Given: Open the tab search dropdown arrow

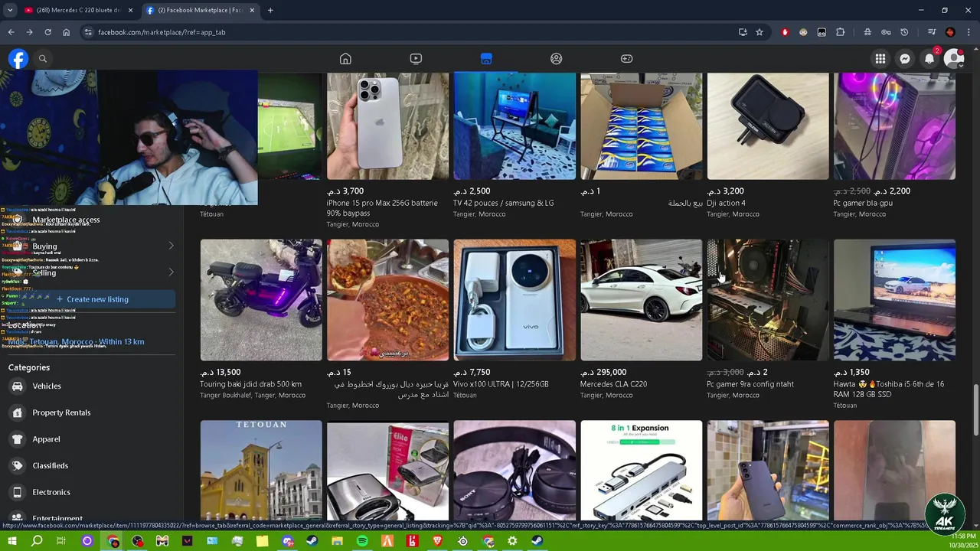Looking at the screenshot, I should (11, 10).
